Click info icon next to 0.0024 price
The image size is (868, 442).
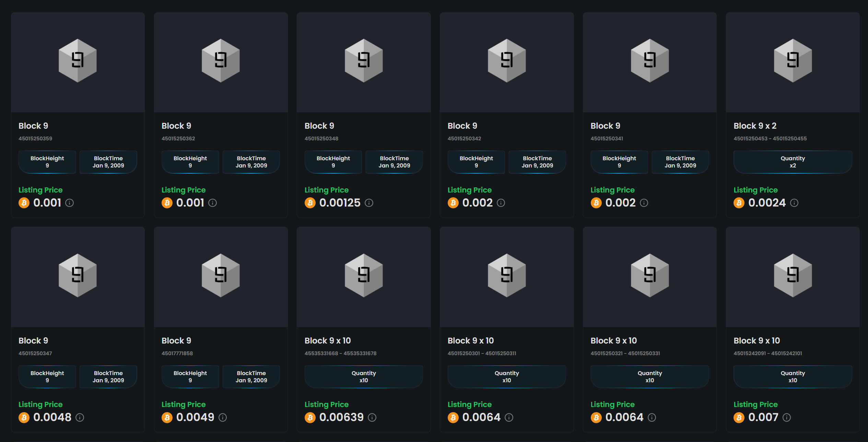[794, 203]
